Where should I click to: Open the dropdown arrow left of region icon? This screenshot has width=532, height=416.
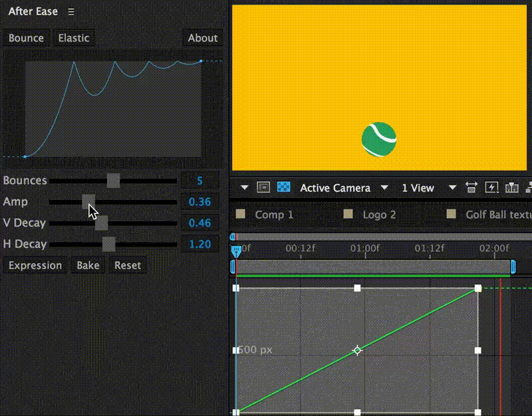(x=244, y=187)
